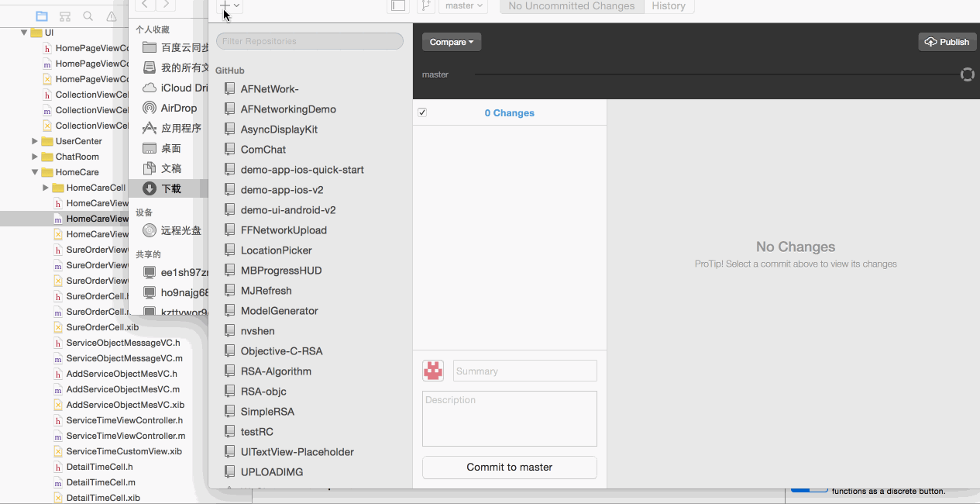Select the SimpleRSA repository icon
The height and width of the screenshot is (504, 980).
(x=229, y=412)
